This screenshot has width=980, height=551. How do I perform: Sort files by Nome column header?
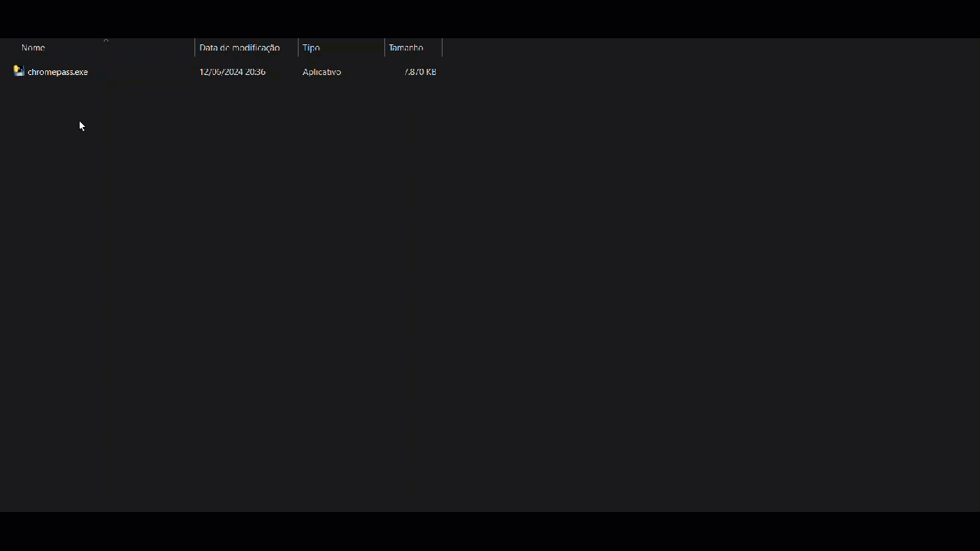33,48
